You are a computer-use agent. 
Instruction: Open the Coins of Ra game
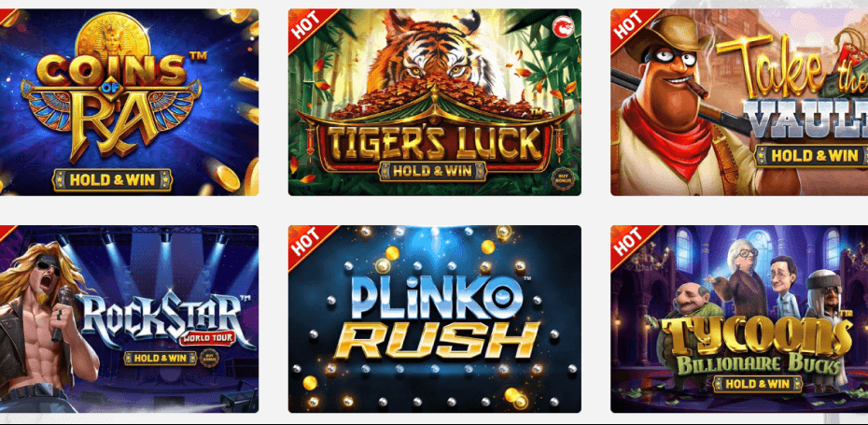pyautogui.click(x=129, y=102)
